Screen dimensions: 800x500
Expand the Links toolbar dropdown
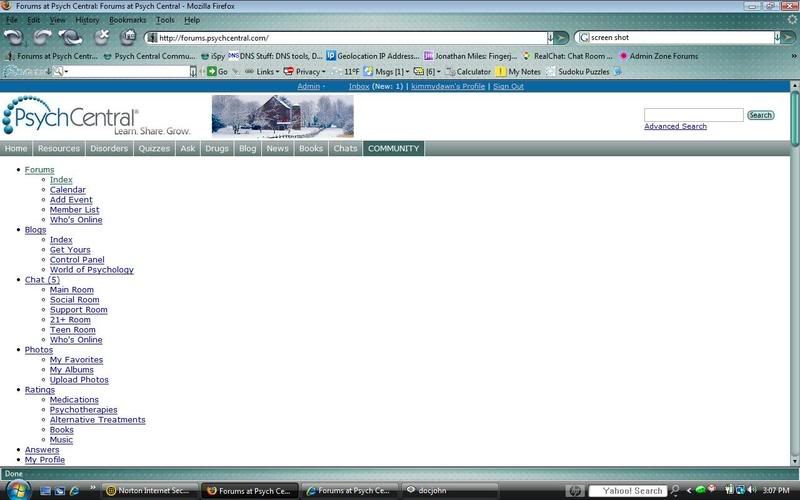[x=277, y=72]
